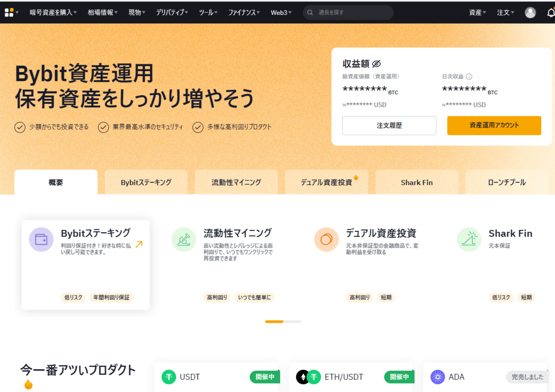
Task: Click the info icon beside 日次収益
Action: pyautogui.click(x=469, y=77)
